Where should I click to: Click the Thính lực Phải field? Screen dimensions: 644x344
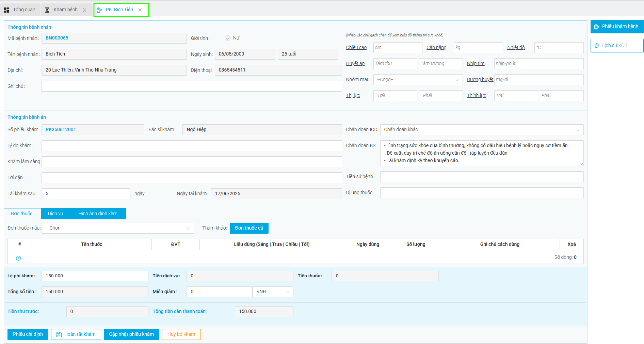coord(562,96)
